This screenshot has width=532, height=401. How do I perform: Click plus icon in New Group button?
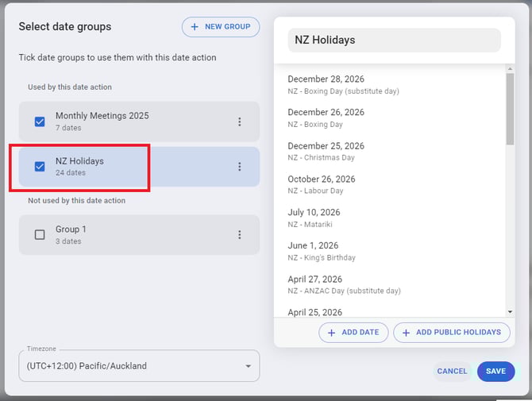(x=195, y=27)
